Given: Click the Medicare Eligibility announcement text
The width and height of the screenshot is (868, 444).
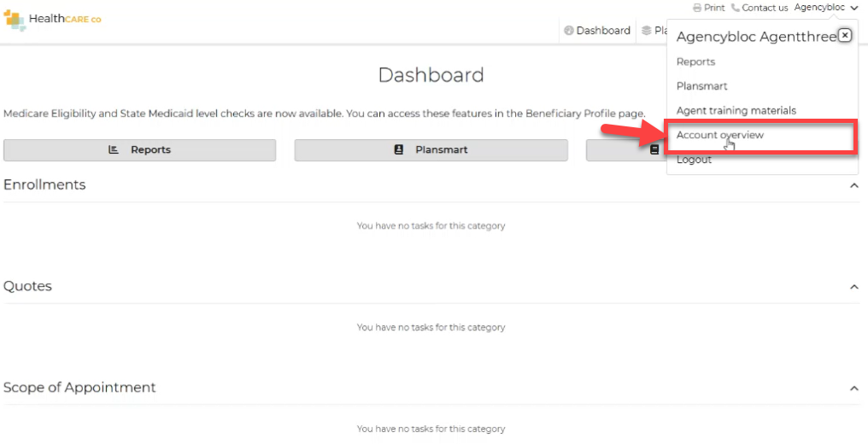Looking at the screenshot, I should pos(325,114).
